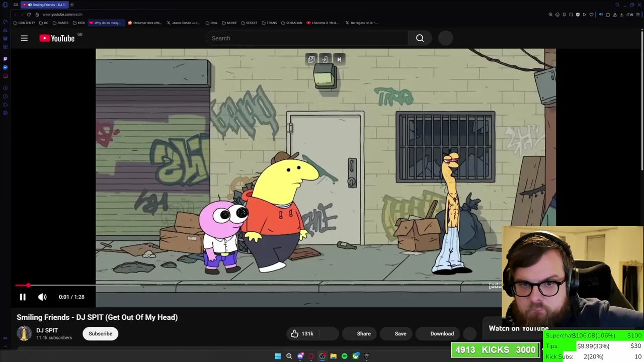Like the video with 131k thumbs up
The height and width of the screenshot is (362, 644).
point(302,333)
